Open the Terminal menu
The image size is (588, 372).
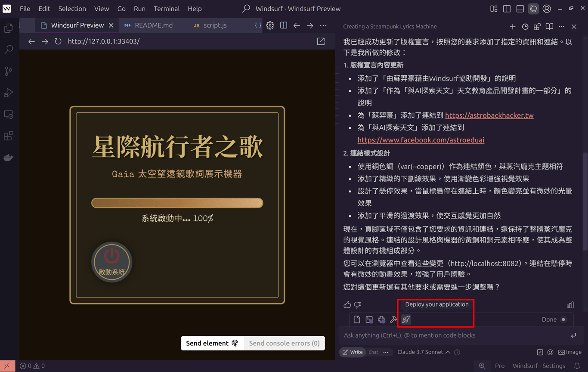(x=167, y=9)
